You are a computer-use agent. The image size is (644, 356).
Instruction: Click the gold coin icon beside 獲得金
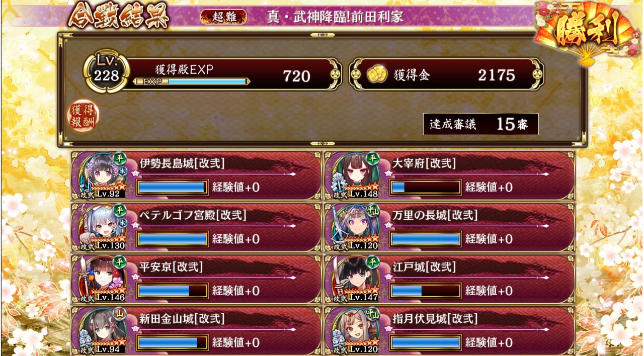[x=376, y=75]
